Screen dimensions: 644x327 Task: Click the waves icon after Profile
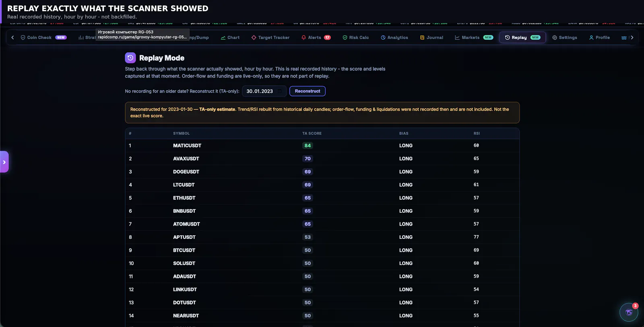pos(624,37)
